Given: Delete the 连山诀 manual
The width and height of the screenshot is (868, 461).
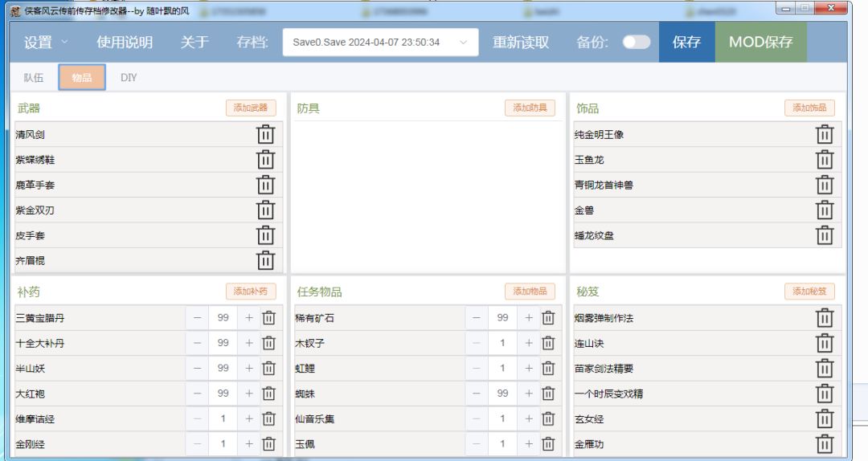Looking at the screenshot, I should (825, 343).
